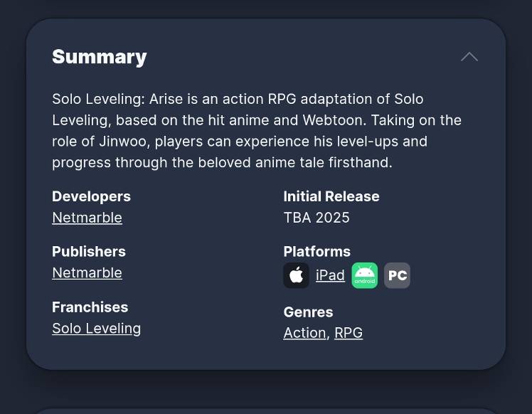Click the PC platform icon
Screen dimensions: 532x414
(x=398, y=275)
